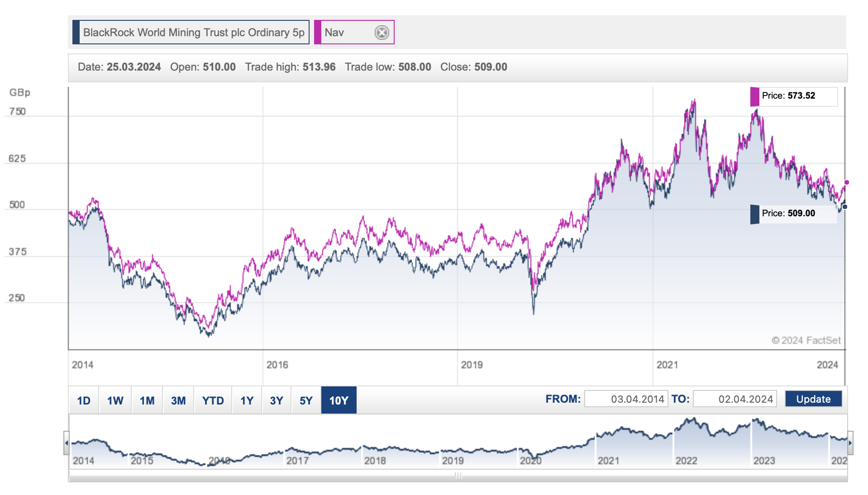Image resolution: width=868 pixels, height=495 pixels.
Task: Click the Nav legend label
Action: pyautogui.click(x=334, y=33)
